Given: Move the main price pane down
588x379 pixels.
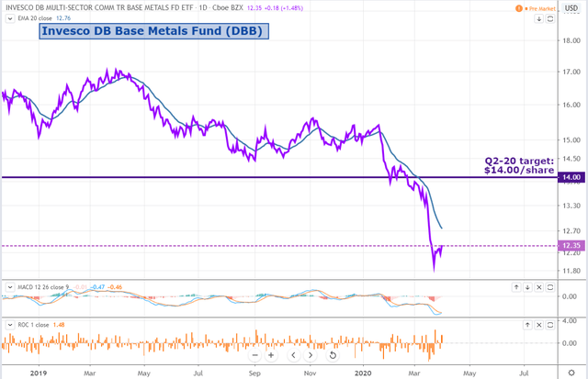Looking at the screenshot, I should 539,18.
